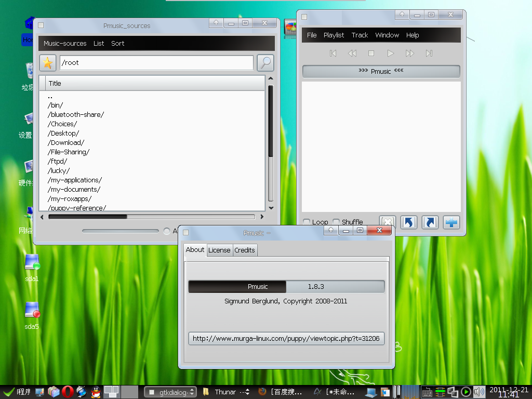Click the vertical scrollbar thumb in file list
The image size is (532, 399).
(x=271, y=121)
